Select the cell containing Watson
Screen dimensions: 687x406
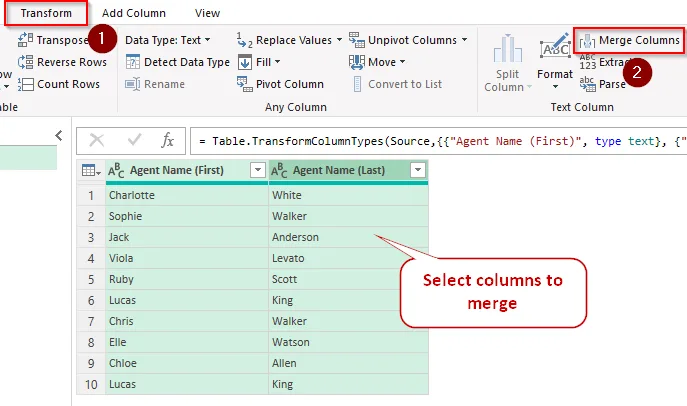pos(348,342)
